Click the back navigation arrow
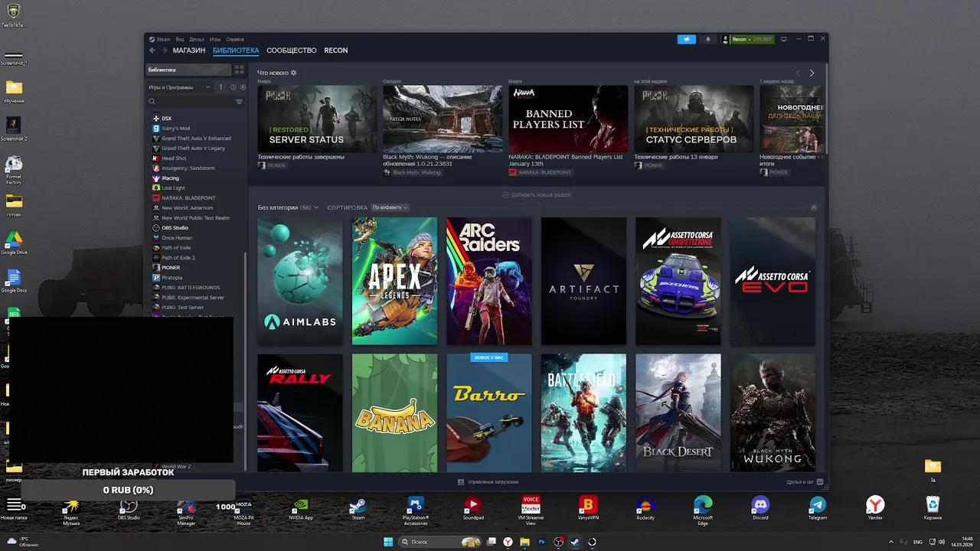This screenshot has width=980, height=551. tap(152, 51)
